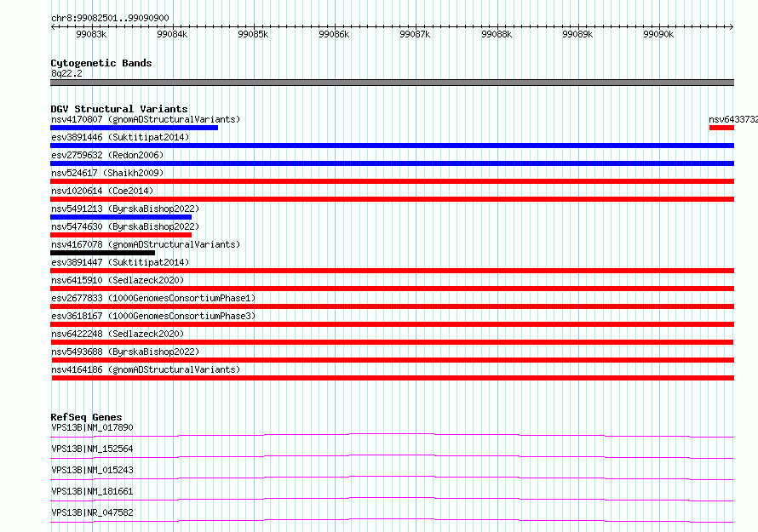Open nsv4164186 gnomADStructuralVariants label
758x532 pixels.
point(146,369)
